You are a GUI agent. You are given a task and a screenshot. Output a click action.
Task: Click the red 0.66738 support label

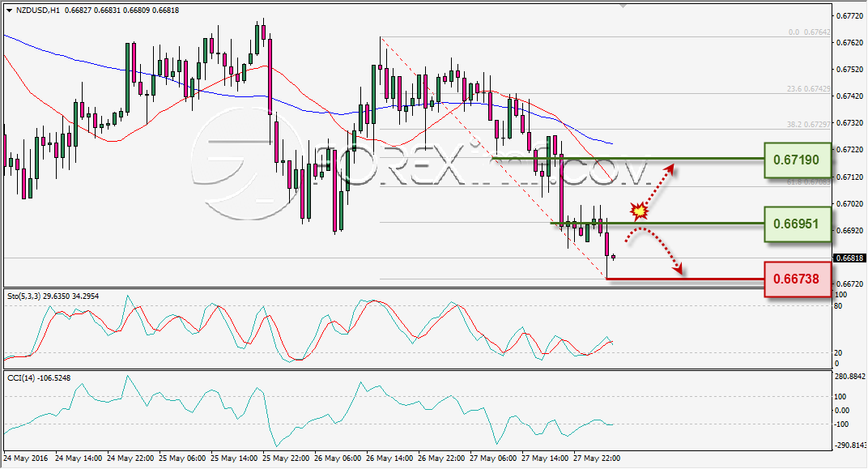(x=798, y=279)
